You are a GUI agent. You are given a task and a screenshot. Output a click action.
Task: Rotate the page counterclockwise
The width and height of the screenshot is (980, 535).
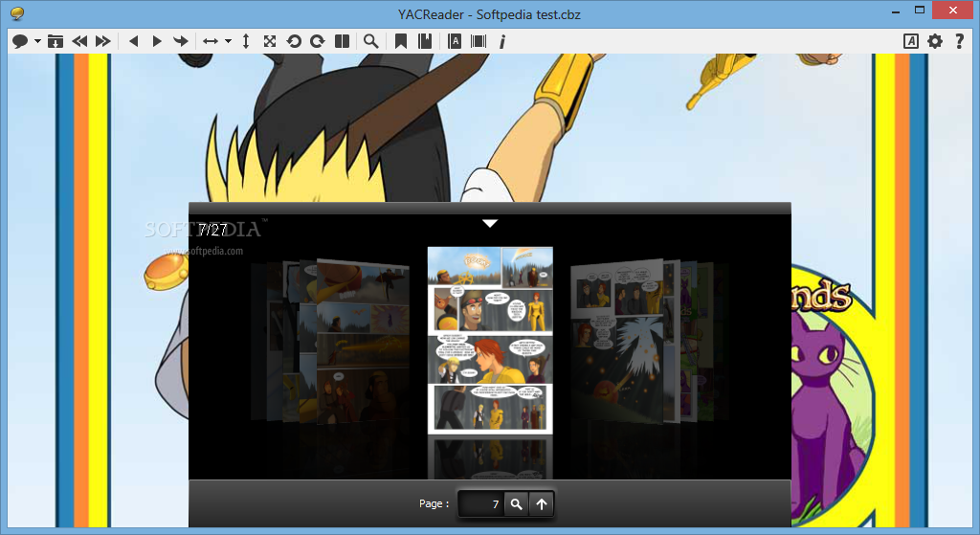[294, 41]
